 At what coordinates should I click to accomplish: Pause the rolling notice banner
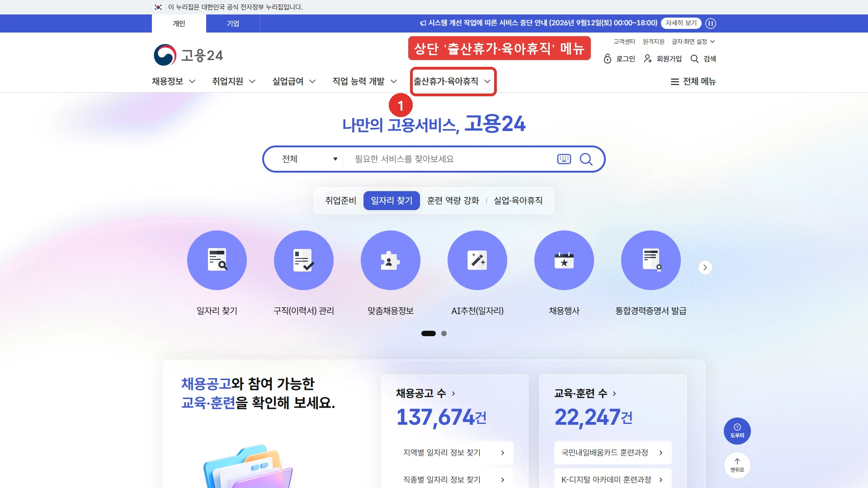coord(711,23)
